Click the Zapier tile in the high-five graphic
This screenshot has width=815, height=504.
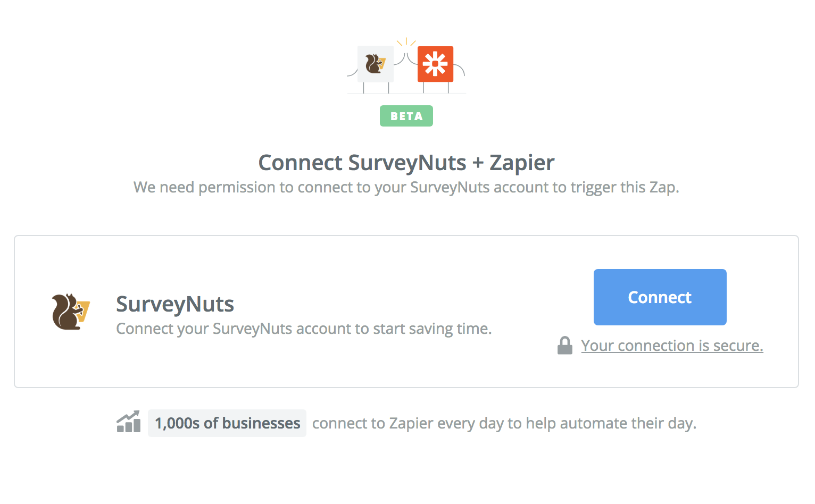[436, 64]
